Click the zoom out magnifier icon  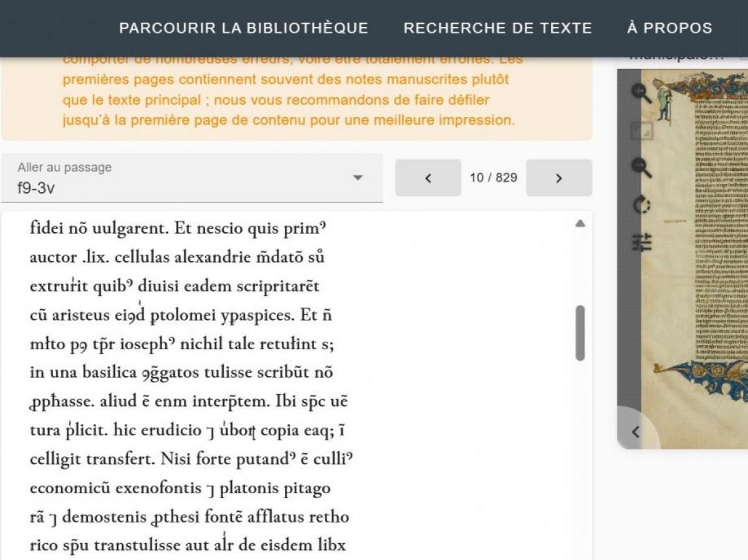click(641, 168)
